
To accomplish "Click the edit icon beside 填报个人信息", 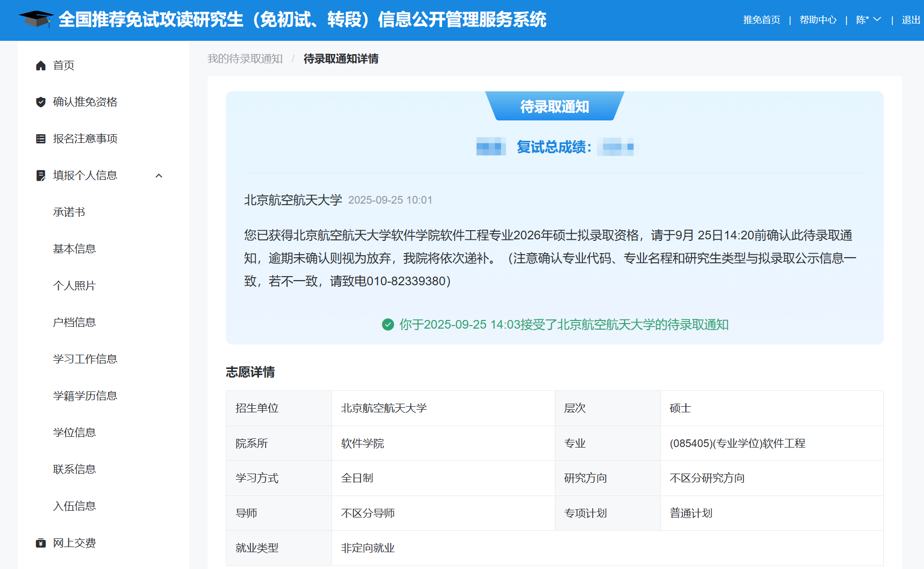I will tap(41, 175).
